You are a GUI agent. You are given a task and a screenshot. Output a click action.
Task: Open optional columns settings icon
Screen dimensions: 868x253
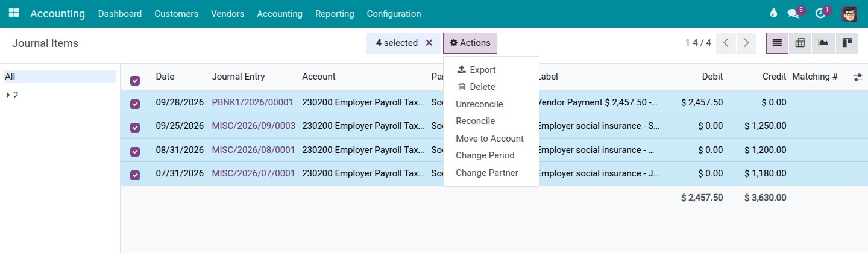(x=858, y=77)
